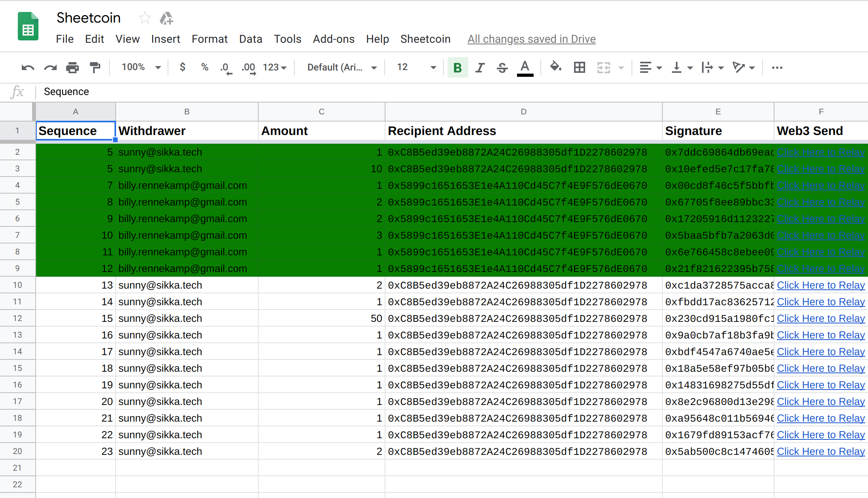This screenshot has height=498, width=868.
Task: Click the add to Drive icon
Action: tap(166, 18)
